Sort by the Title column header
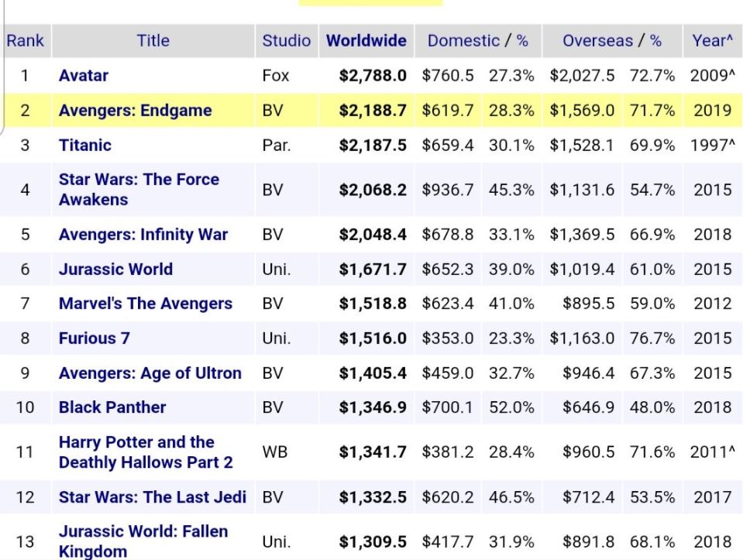This screenshot has width=743, height=560. pos(153,41)
